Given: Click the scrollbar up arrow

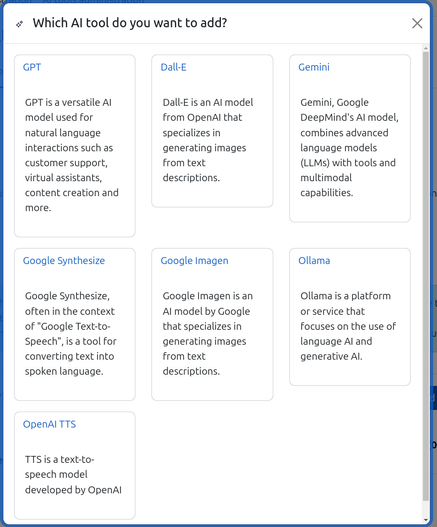Looking at the screenshot, I should (426, 48).
